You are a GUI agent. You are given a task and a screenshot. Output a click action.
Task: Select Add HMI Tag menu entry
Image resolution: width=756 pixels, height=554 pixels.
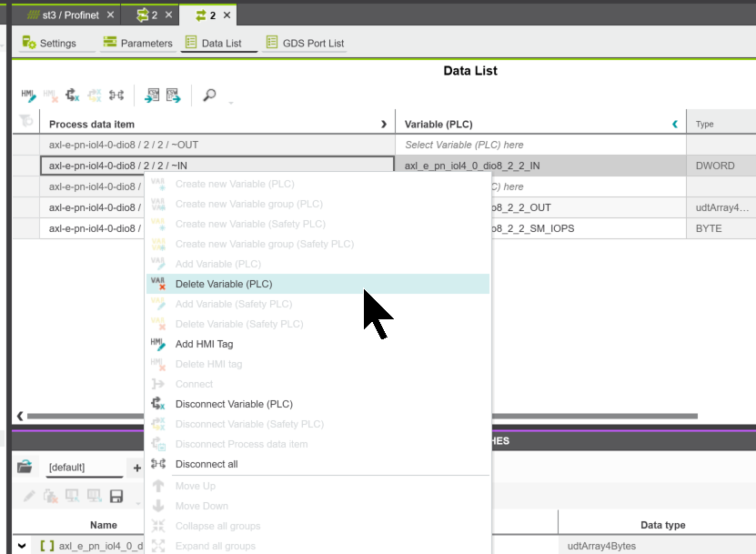tap(204, 344)
